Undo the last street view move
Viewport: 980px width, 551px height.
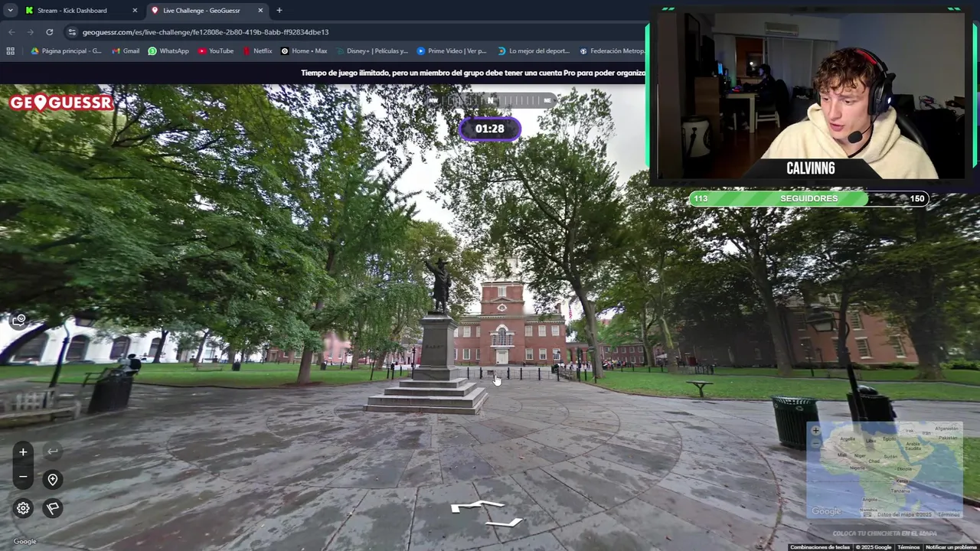coord(52,452)
